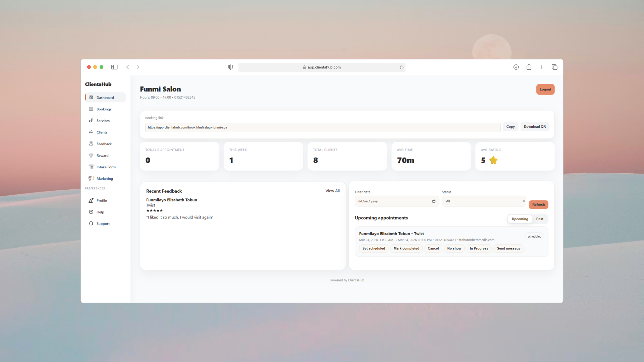The image size is (644, 362).
Task: Open the Marketing megaphone icon
Action: click(91, 178)
